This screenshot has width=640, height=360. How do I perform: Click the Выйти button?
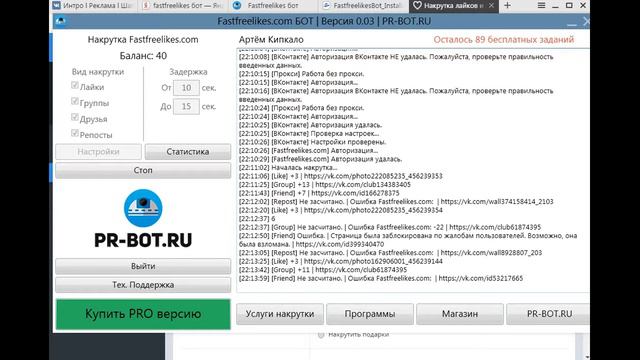pos(143,266)
